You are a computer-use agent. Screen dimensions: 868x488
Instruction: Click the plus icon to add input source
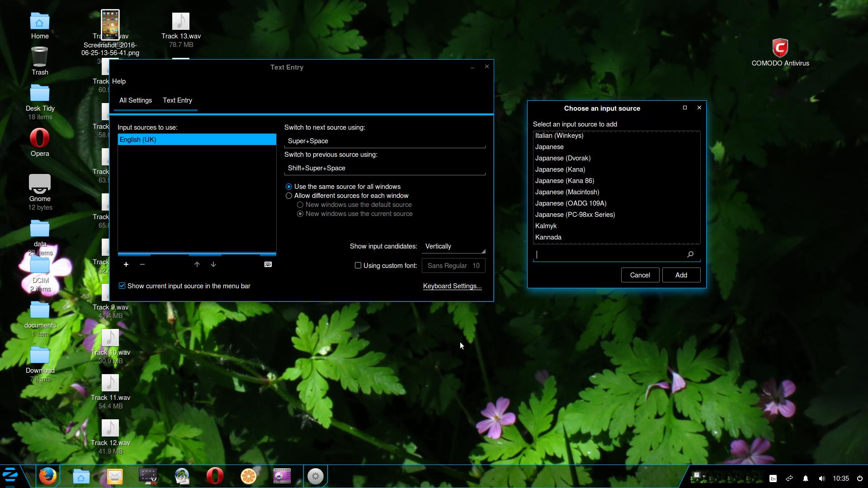tap(126, 264)
